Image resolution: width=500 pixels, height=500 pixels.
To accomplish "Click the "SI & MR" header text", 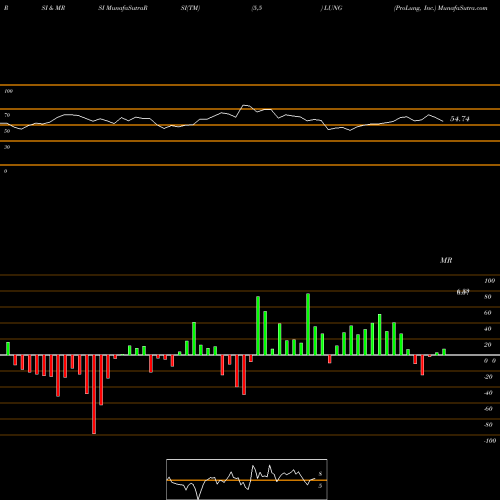I will [53, 8].
